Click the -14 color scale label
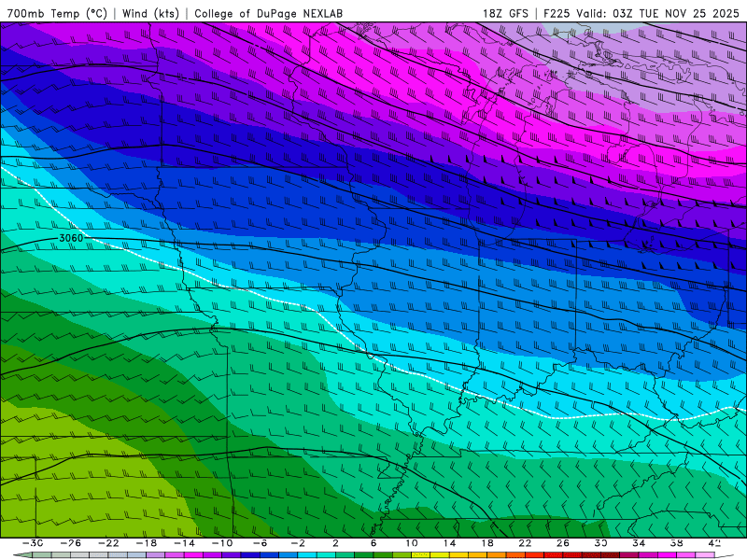 point(184,543)
